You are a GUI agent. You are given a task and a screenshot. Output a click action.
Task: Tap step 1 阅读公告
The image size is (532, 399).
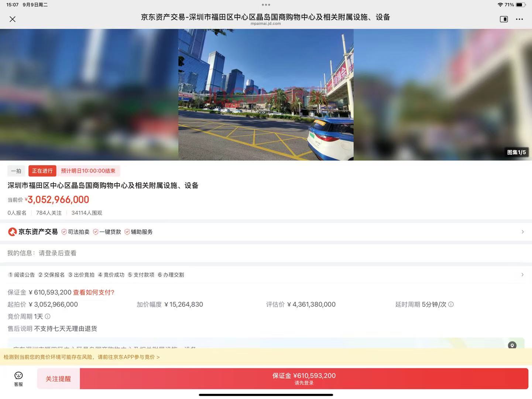coord(21,275)
